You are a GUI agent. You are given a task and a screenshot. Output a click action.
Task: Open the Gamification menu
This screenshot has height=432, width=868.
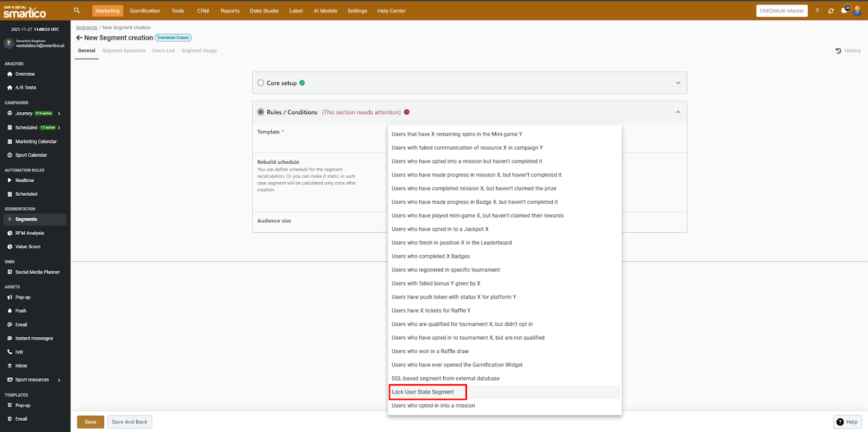[145, 11]
